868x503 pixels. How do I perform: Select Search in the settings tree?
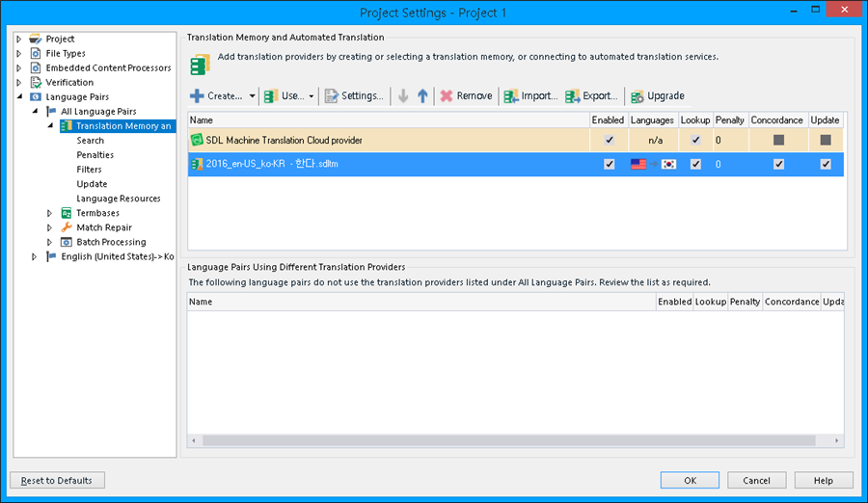[x=91, y=141]
